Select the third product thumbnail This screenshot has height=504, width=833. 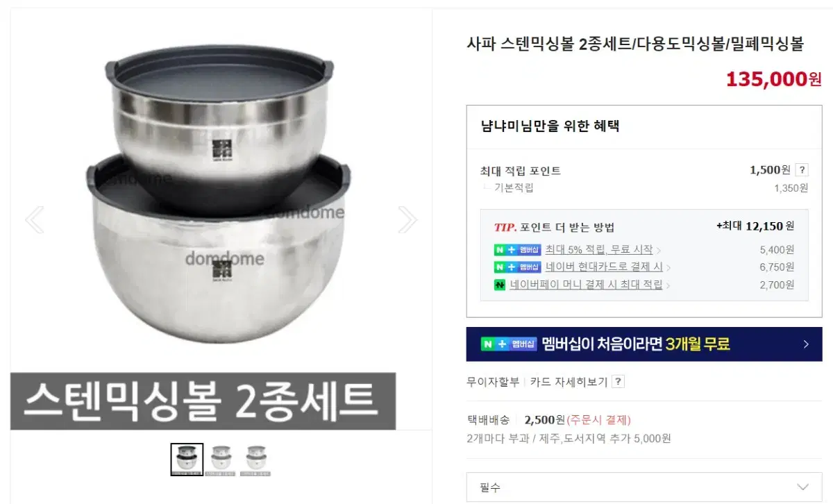pyautogui.click(x=256, y=460)
